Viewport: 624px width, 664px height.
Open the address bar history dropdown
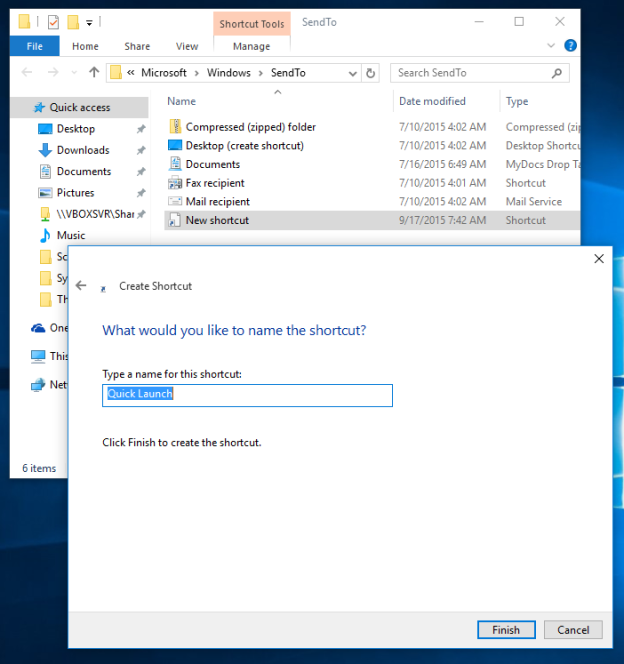[352, 73]
